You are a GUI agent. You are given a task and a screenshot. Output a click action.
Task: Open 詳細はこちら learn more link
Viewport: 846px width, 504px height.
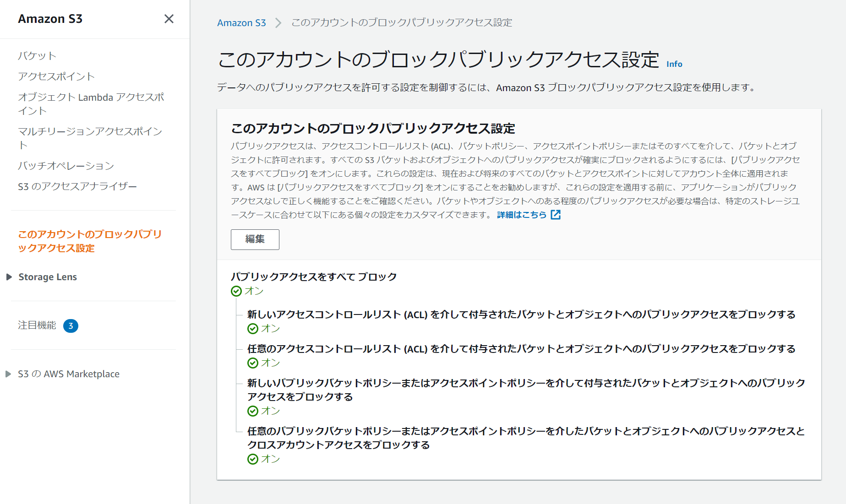(522, 215)
